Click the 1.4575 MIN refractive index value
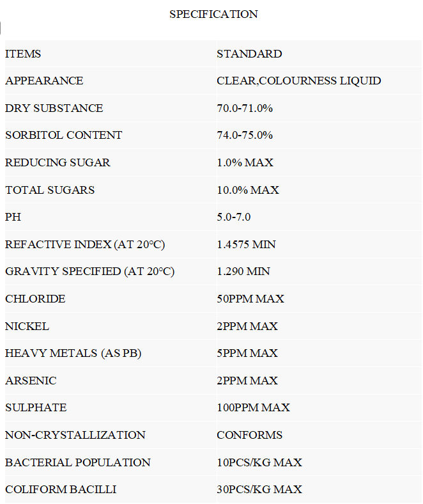The width and height of the screenshot is (423, 504). click(247, 244)
